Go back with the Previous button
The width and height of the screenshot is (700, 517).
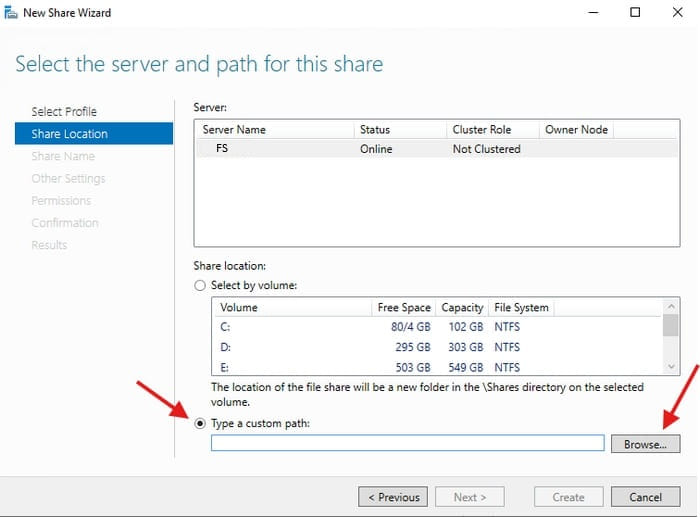pyautogui.click(x=393, y=497)
